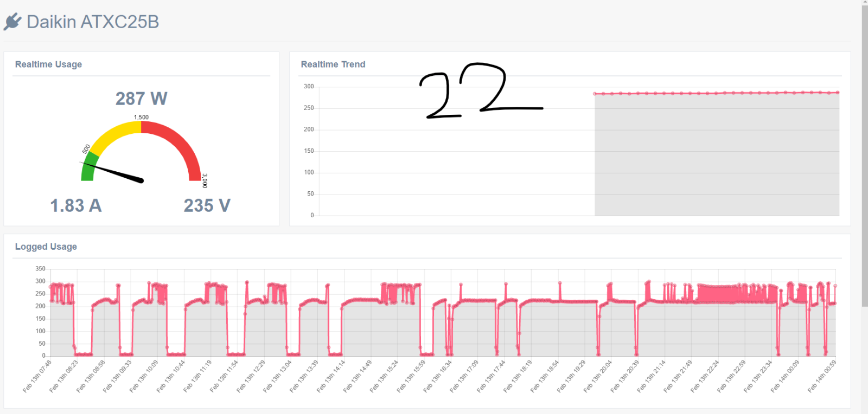This screenshot has height=414, width=868.
Task: Click the last data point on Realtime Trend line
Action: coord(838,93)
